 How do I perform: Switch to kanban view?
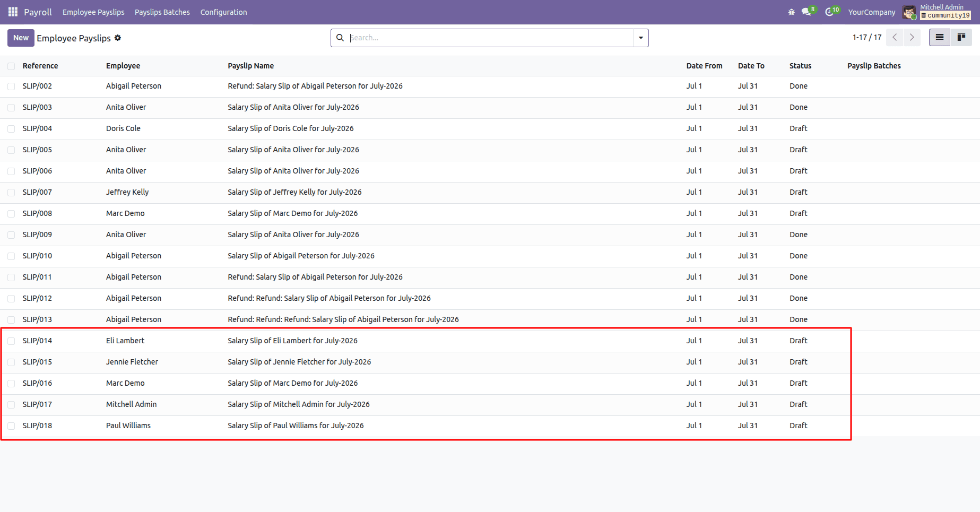click(961, 37)
